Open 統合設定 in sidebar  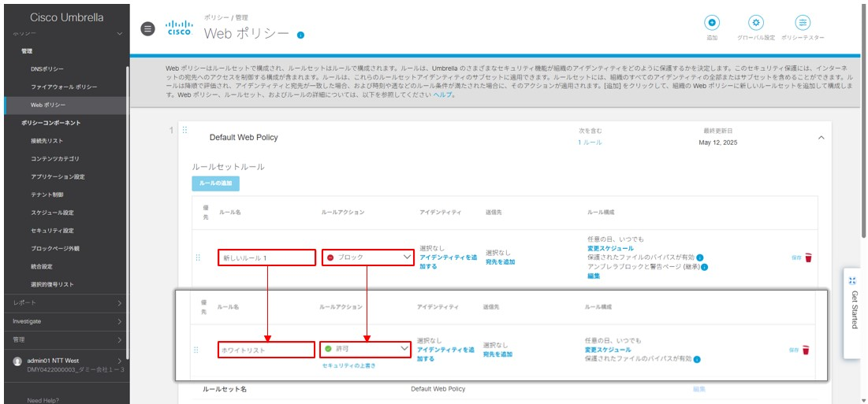click(42, 266)
